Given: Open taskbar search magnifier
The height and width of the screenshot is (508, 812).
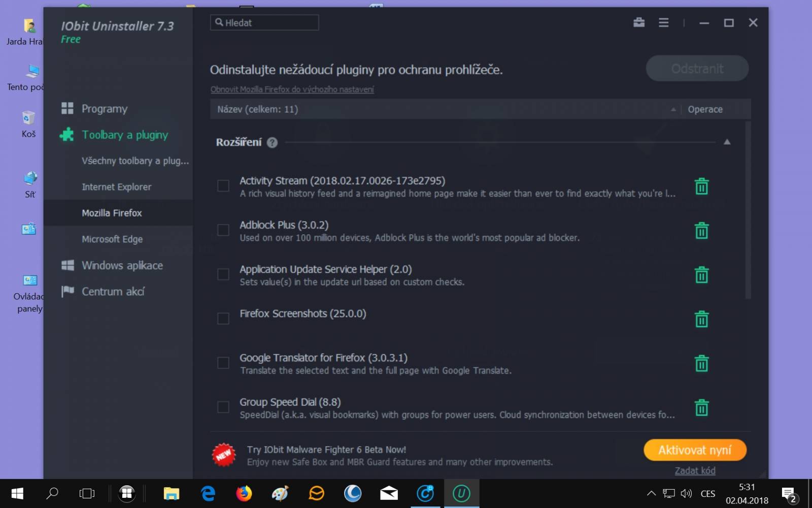Looking at the screenshot, I should [x=52, y=493].
